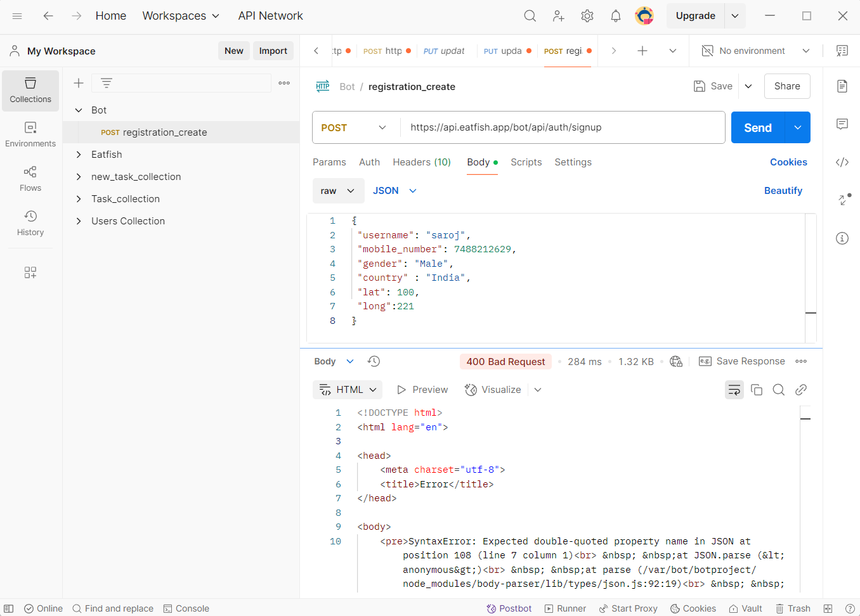Open the Scripts tab
Viewport: 860px width, 616px height.
(x=526, y=162)
